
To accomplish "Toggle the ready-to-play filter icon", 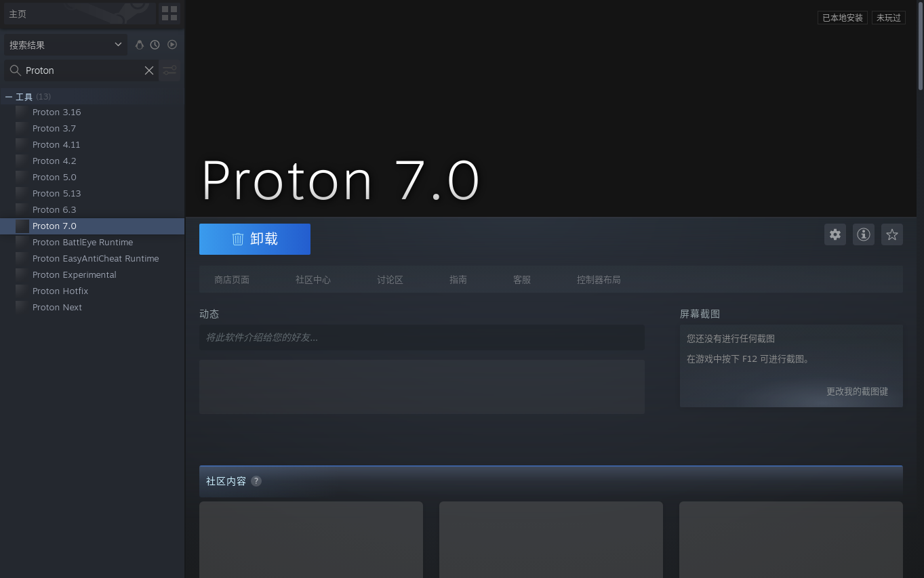I will [x=172, y=45].
